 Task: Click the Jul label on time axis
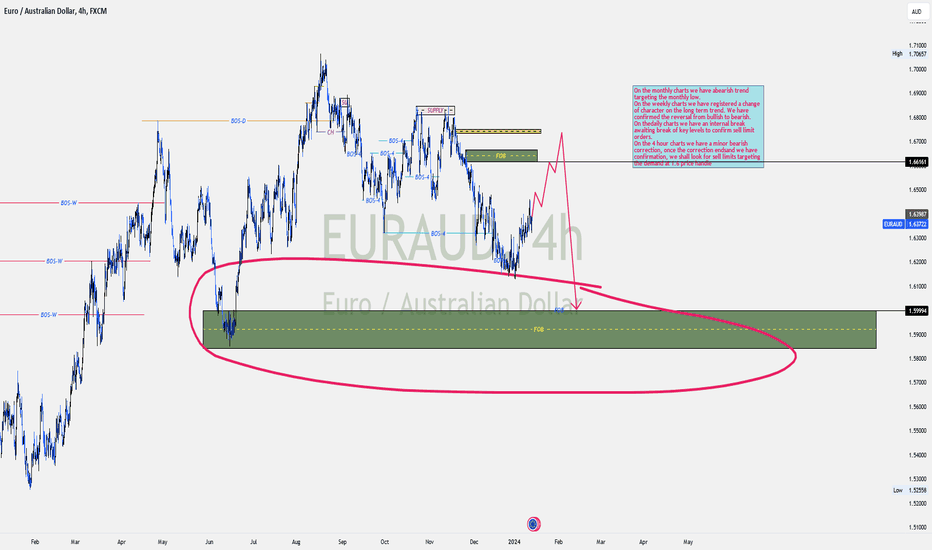253,542
